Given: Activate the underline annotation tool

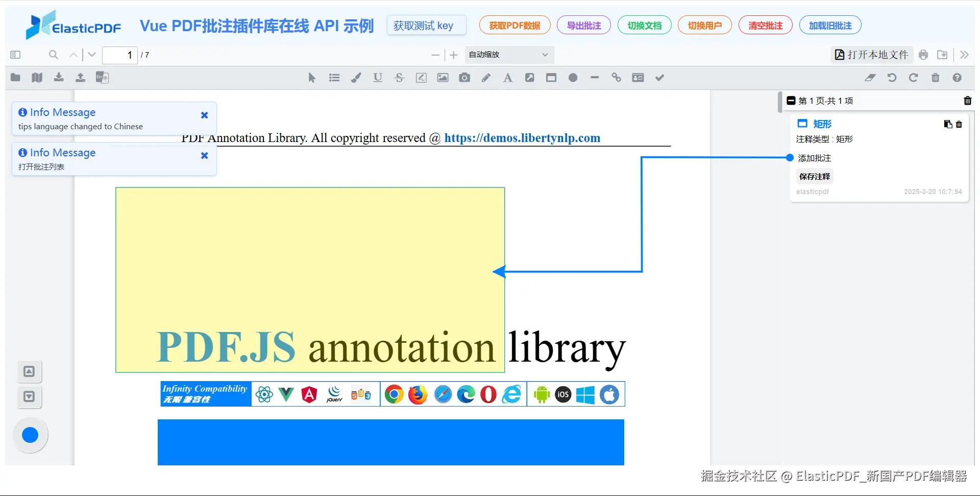Looking at the screenshot, I should pyautogui.click(x=377, y=77).
